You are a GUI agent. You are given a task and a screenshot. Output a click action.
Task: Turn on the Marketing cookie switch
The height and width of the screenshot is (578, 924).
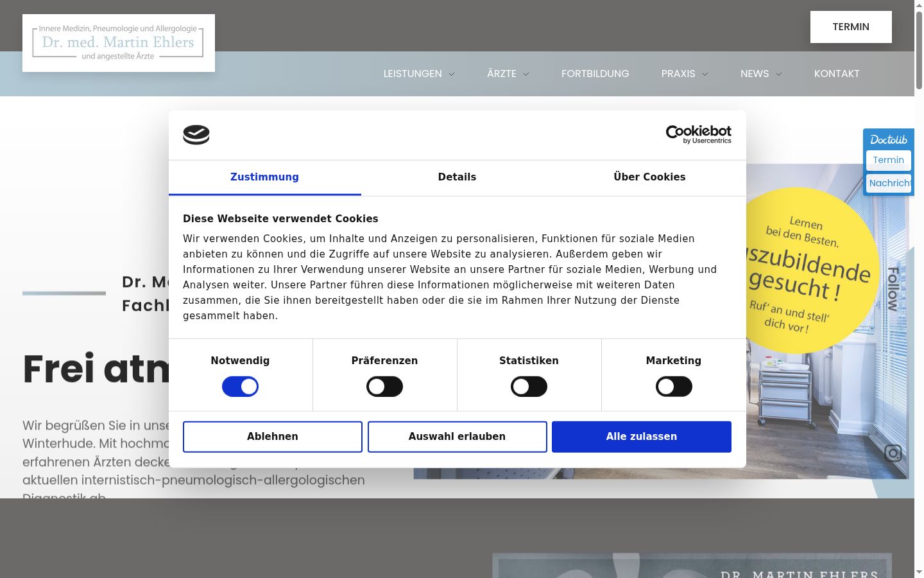(674, 387)
